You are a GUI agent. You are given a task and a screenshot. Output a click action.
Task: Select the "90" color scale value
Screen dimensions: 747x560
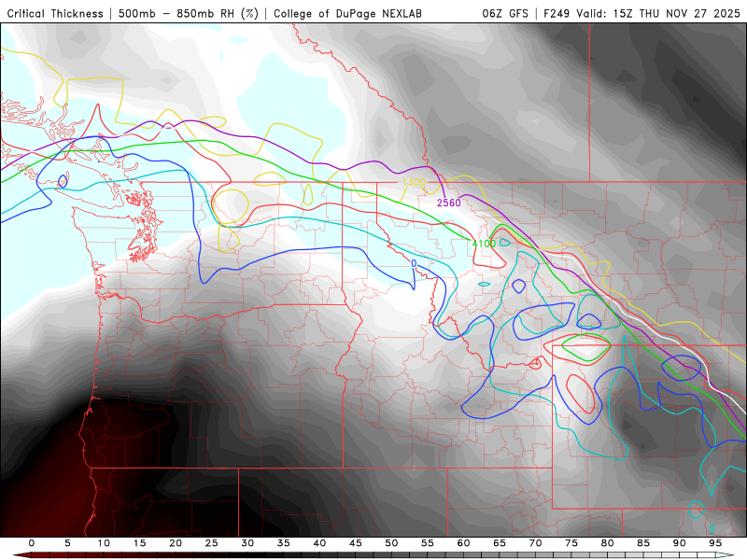tap(680, 543)
